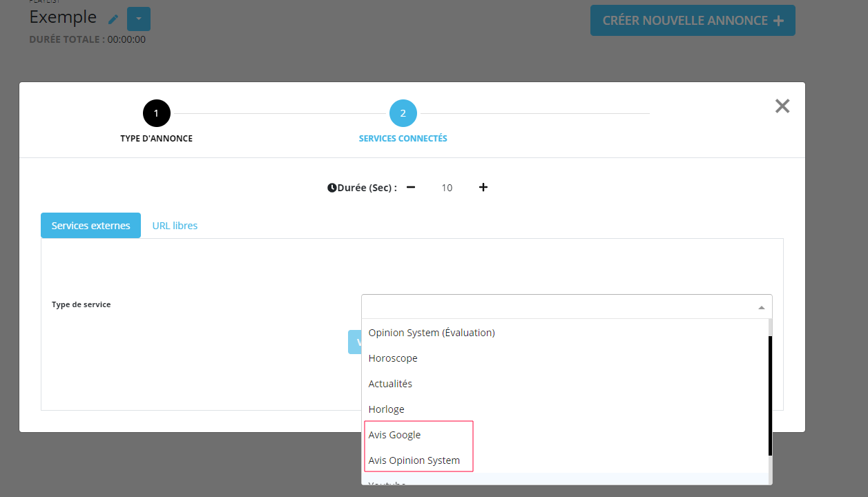The image size is (868, 497).
Task: Go to step 1 Type d'annonce
Action: point(157,113)
